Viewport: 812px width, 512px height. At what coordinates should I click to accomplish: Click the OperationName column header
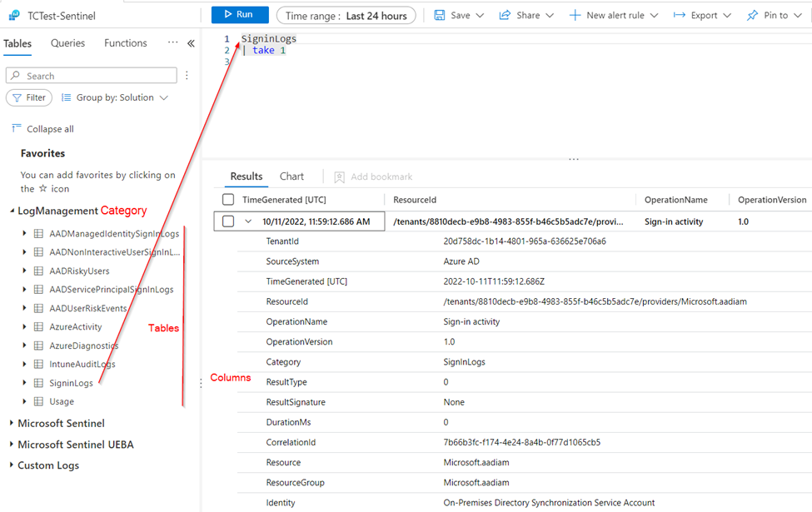tap(675, 200)
